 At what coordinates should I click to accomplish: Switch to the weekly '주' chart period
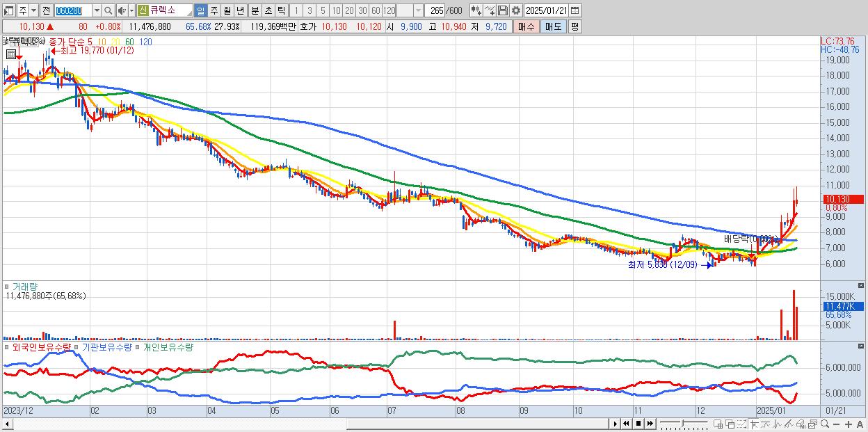pyautogui.click(x=214, y=10)
